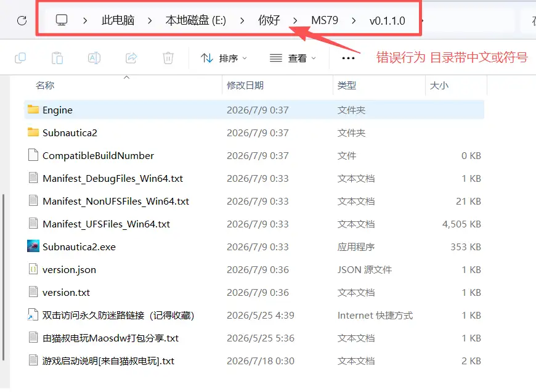
Task: Click the Refresh icon
Action: pos(22,20)
